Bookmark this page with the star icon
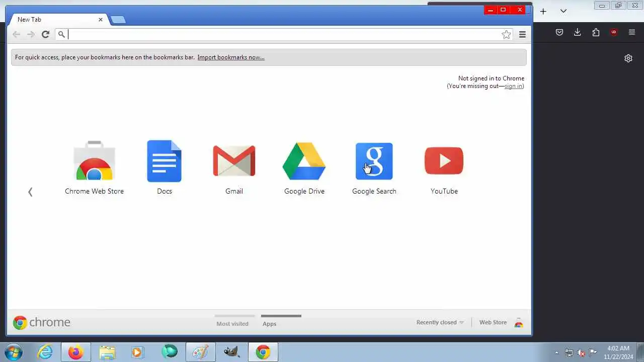Screen dimensions: 644x362 506,34
